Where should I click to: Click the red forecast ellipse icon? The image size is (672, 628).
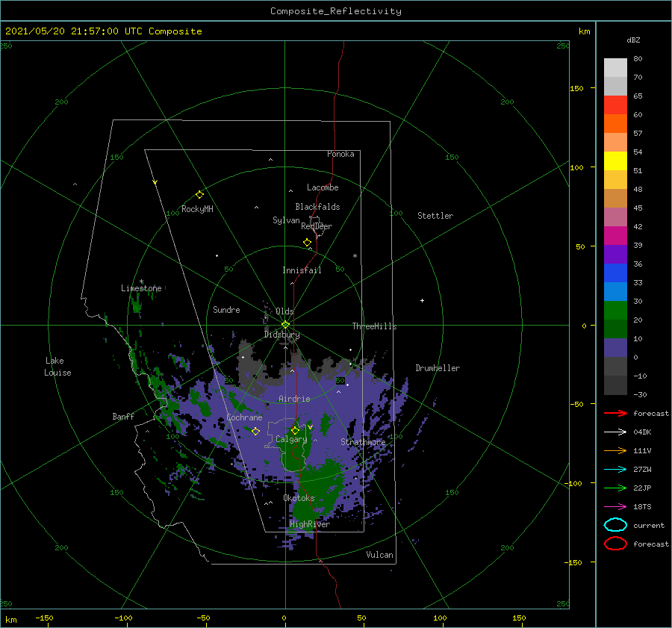pos(615,544)
